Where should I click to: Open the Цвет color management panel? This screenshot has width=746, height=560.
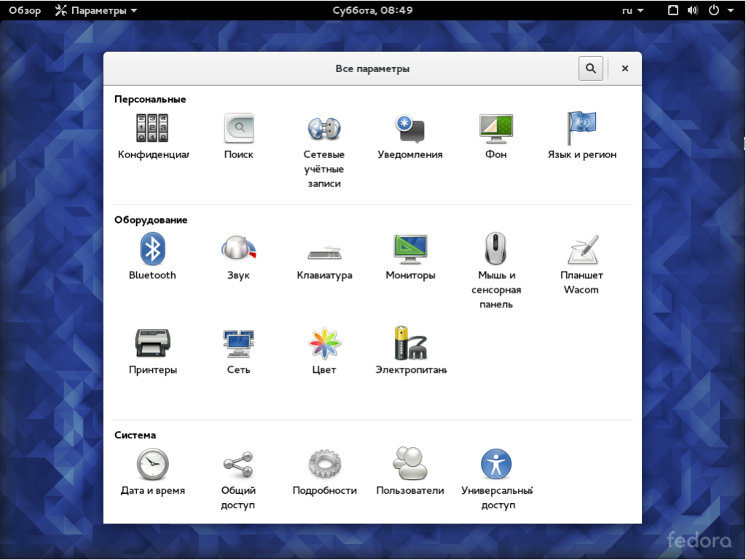(323, 350)
